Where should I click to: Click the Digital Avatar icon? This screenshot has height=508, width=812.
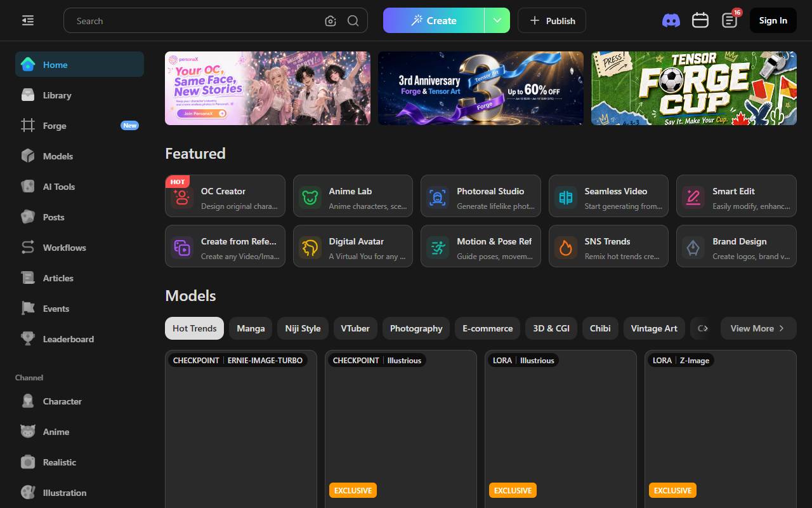click(310, 248)
